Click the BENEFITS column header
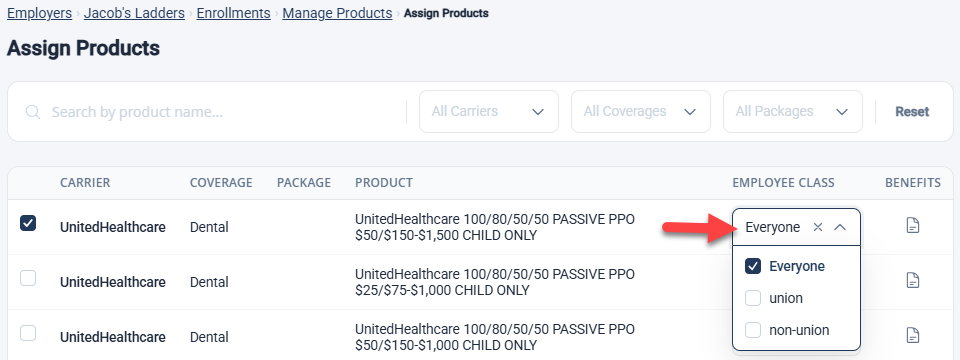 (913, 182)
